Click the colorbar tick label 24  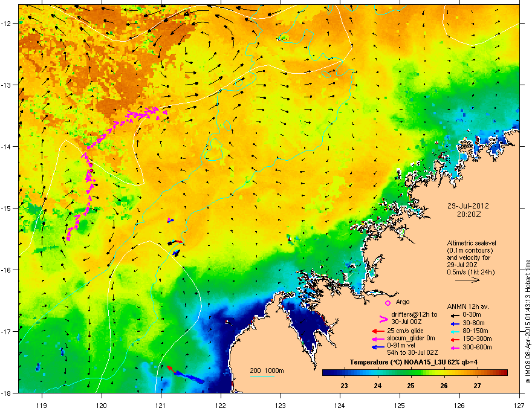click(x=378, y=386)
